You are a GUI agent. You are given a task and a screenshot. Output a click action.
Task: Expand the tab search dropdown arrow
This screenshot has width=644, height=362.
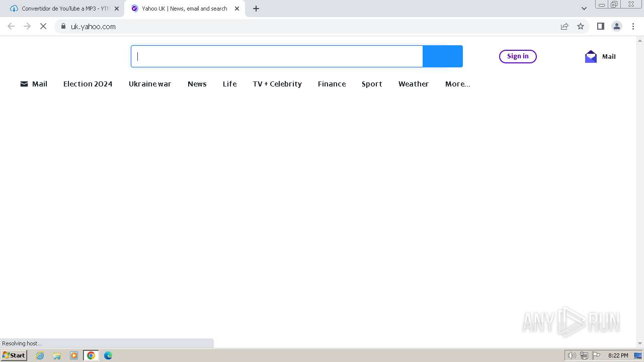(584, 9)
